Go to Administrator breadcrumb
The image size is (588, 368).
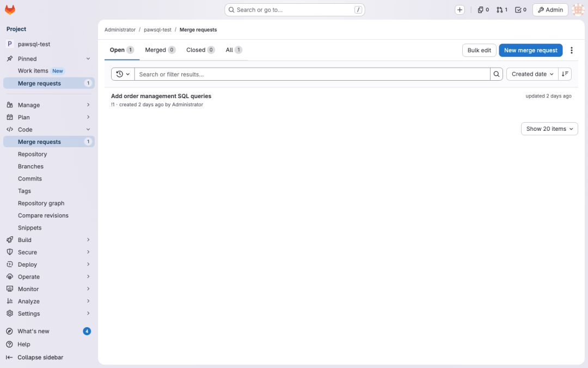coord(120,29)
